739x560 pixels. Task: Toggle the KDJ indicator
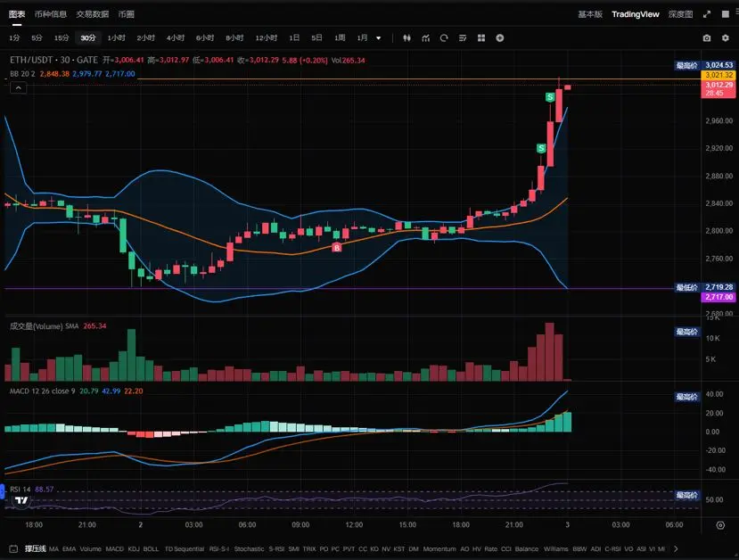click(134, 548)
